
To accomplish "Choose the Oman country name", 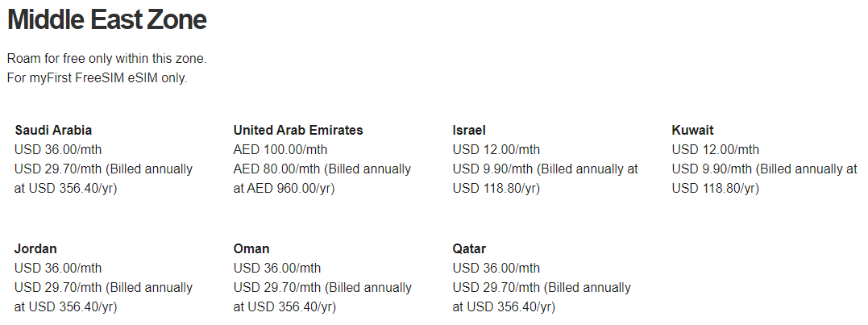I will [251, 248].
